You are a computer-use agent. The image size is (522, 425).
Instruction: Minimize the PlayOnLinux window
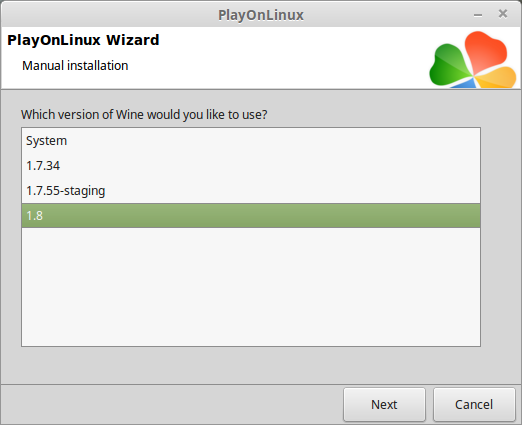click(478, 15)
